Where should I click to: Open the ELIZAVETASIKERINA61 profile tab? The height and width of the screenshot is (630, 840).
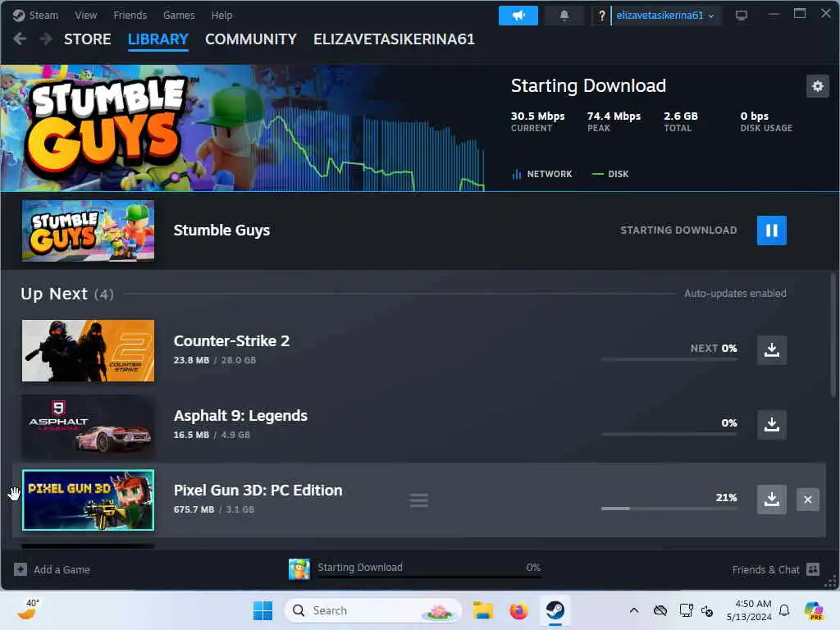tap(394, 39)
